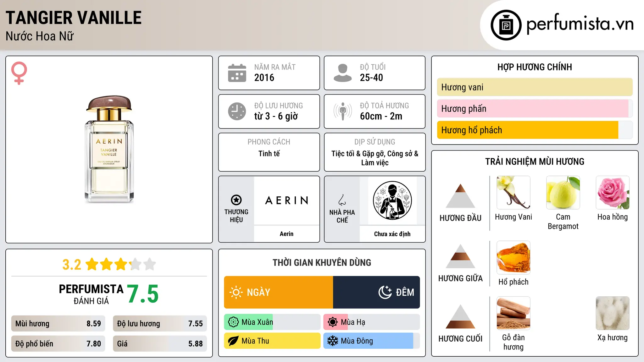644x362 pixels.
Task: Open the Cam Bergamot note image
Action: click(x=563, y=193)
